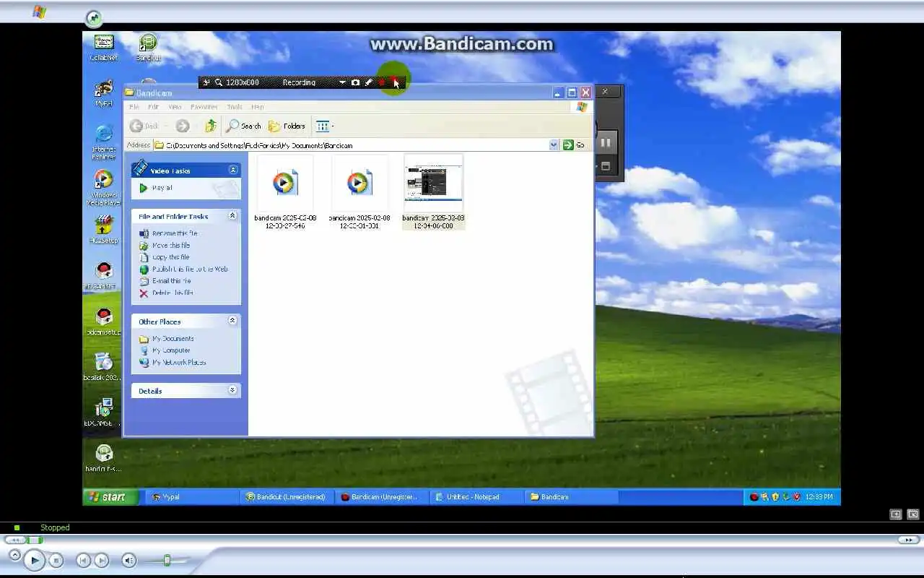924x578 pixels.
Task: Click the Search toolbar button
Action: point(244,126)
